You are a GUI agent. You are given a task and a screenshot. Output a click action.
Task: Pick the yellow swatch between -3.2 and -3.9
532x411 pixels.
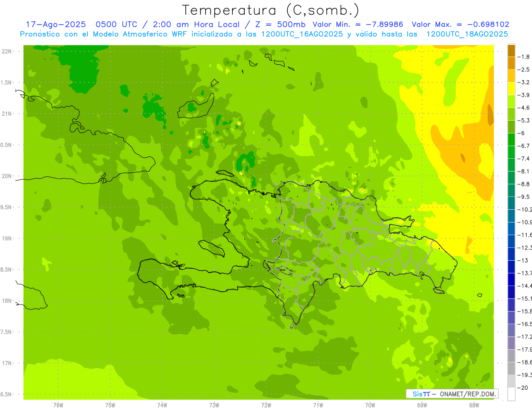click(511, 89)
